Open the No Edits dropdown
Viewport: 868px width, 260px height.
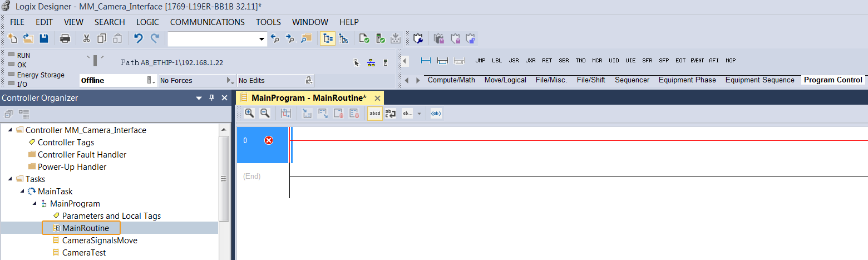tap(309, 81)
